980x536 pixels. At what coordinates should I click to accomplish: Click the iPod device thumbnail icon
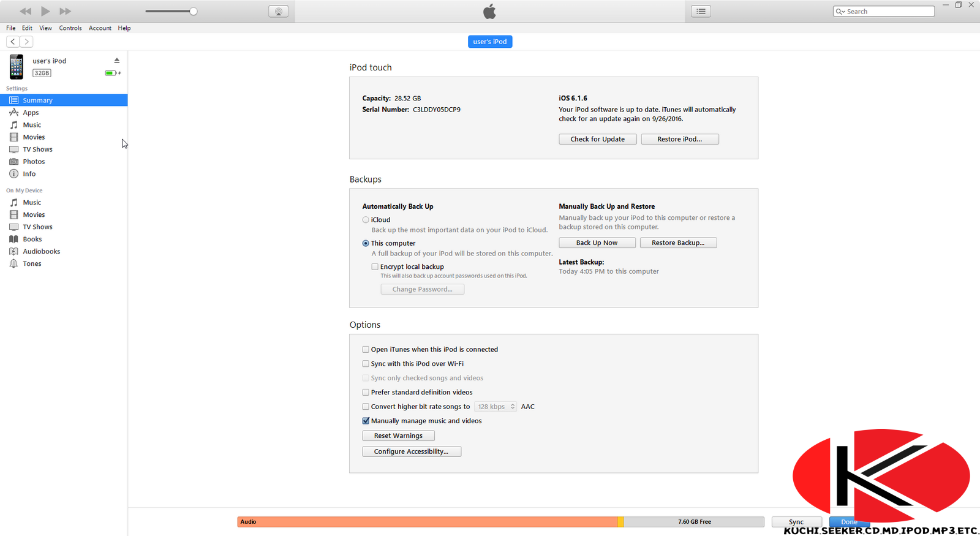(x=17, y=67)
